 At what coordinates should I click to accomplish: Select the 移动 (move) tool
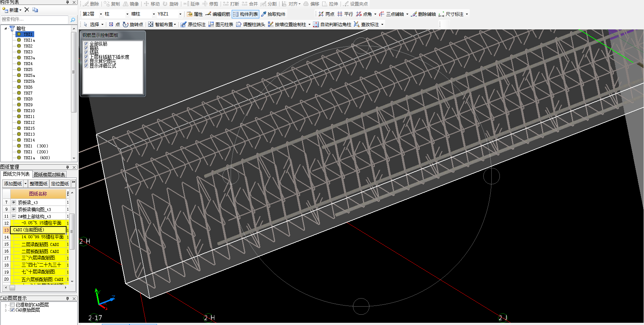click(x=152, y=4)
